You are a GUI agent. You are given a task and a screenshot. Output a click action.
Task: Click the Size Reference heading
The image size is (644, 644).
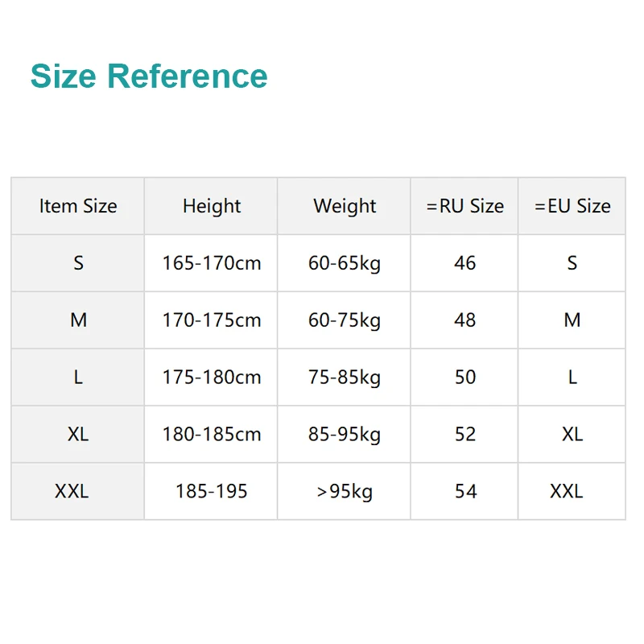pyautogui.click(x=149, y=76)
